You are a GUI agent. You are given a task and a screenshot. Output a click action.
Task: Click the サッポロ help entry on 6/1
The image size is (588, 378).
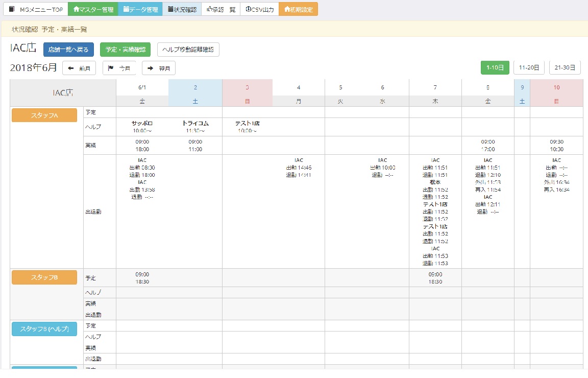[x=142, y=124]
